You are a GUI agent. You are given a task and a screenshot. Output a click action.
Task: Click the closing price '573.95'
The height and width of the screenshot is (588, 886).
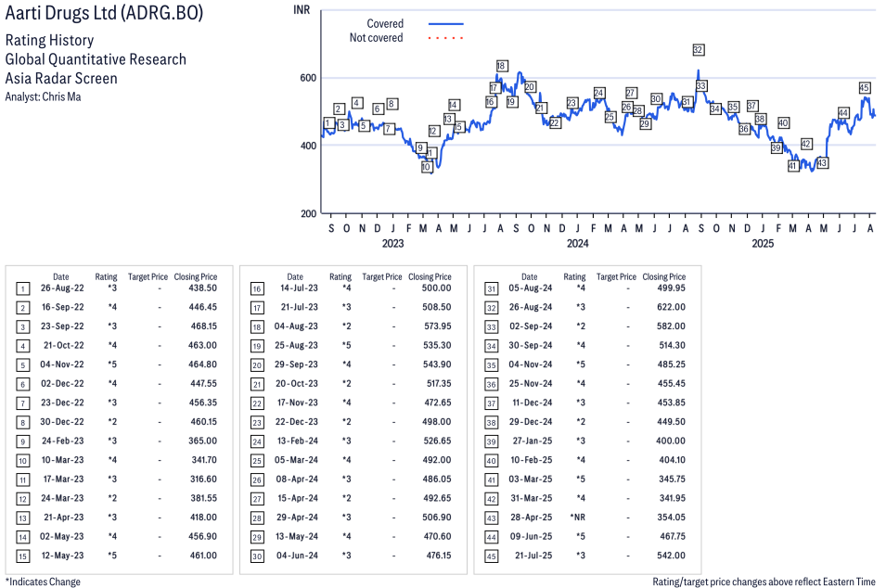tap(438, 326)
